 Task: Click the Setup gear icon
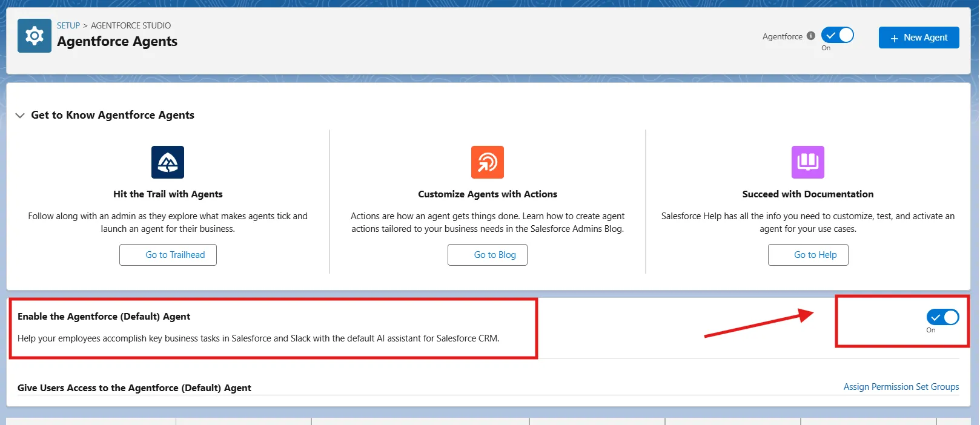pyautogui.click(x=35, y=36)
